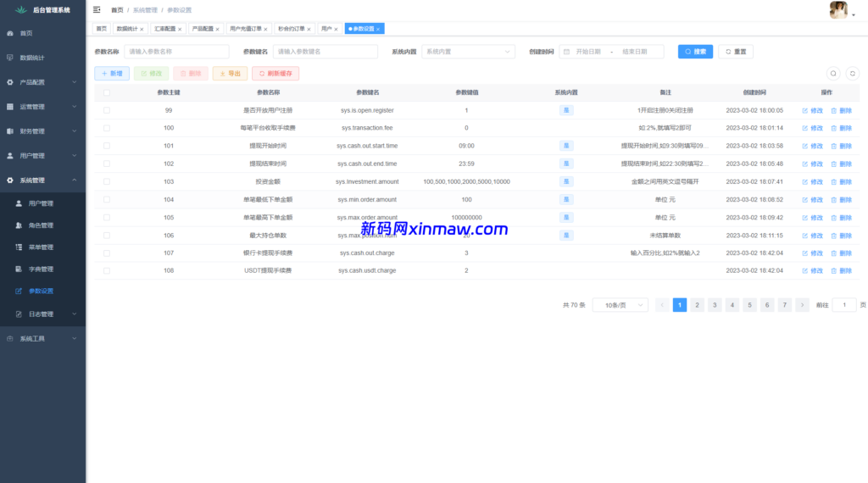The image size is (868, 483).
Task: Open the 系统内置 filter dropdown
Action: pos(468,52)
